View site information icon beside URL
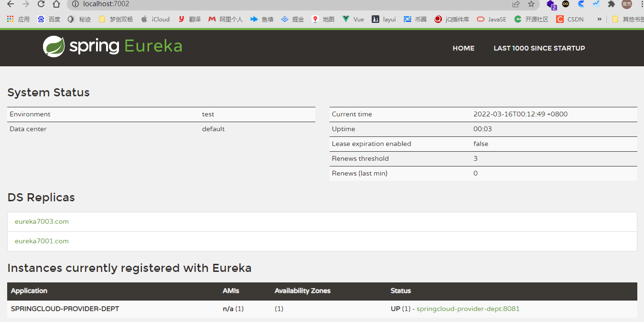This screenshot has width=644, height=322. tap(75, 4)
